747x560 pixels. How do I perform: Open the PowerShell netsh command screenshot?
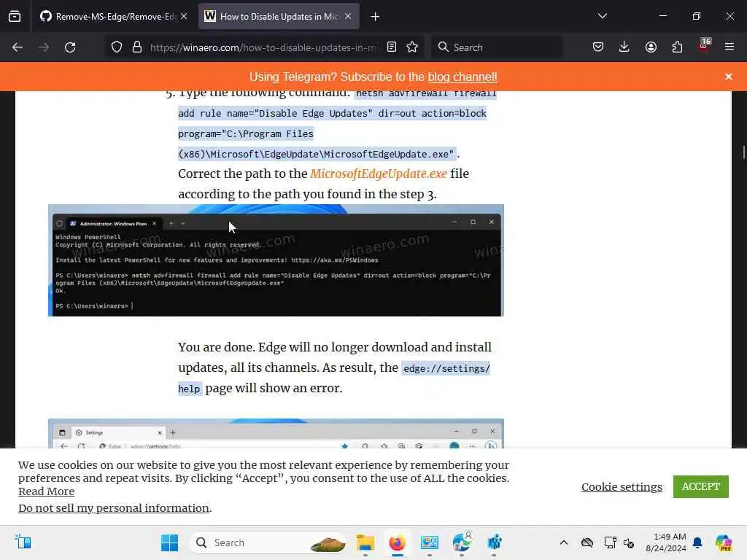click(276, 260)
